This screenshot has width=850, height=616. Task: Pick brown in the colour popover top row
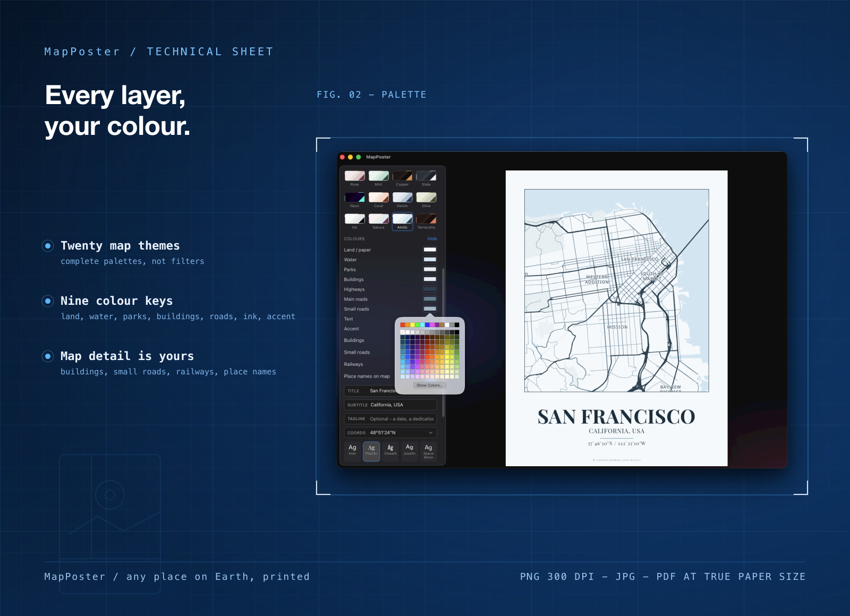pos(442,325)
